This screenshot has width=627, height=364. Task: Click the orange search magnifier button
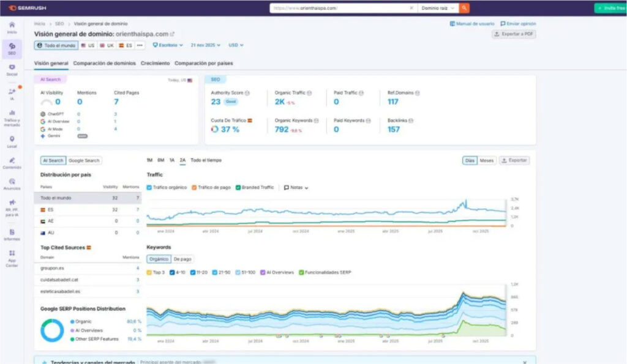464,8
